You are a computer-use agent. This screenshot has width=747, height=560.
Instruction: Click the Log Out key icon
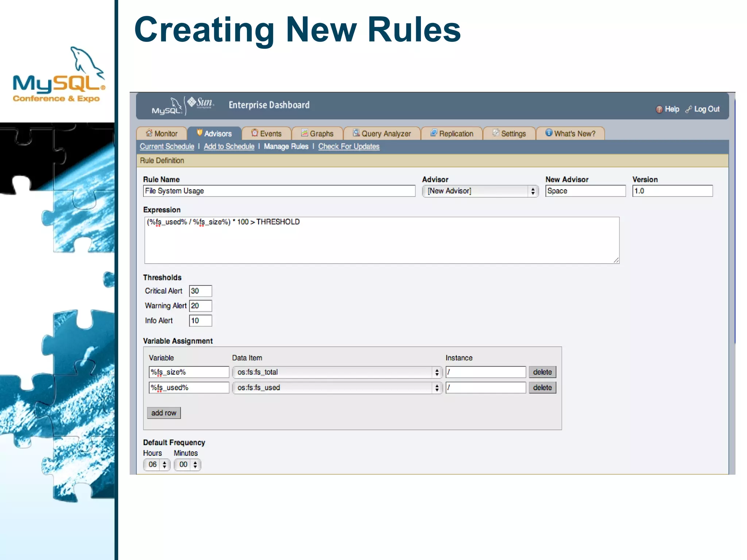click(688, 109)
